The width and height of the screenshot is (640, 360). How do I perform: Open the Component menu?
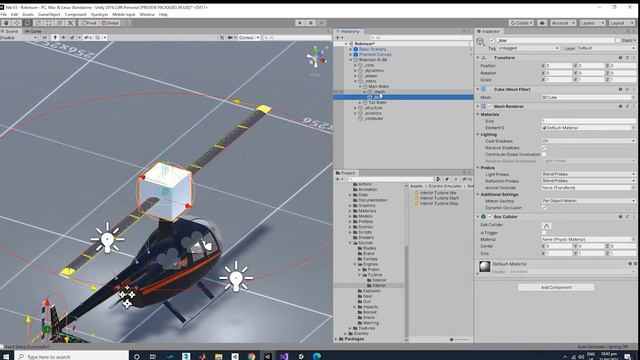(x=76, y=14)
